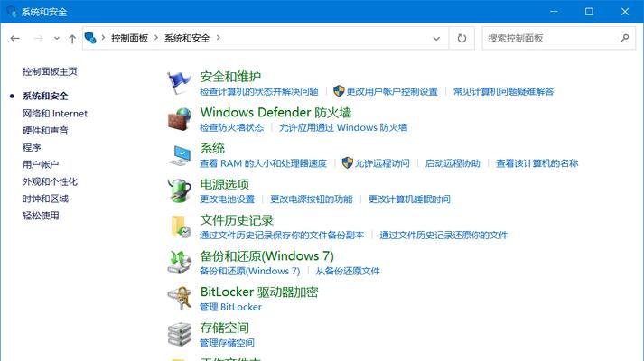Click the Storage Spaces drives icon
The width and height of the screenshot is (644, 361).
coord(180,334)
